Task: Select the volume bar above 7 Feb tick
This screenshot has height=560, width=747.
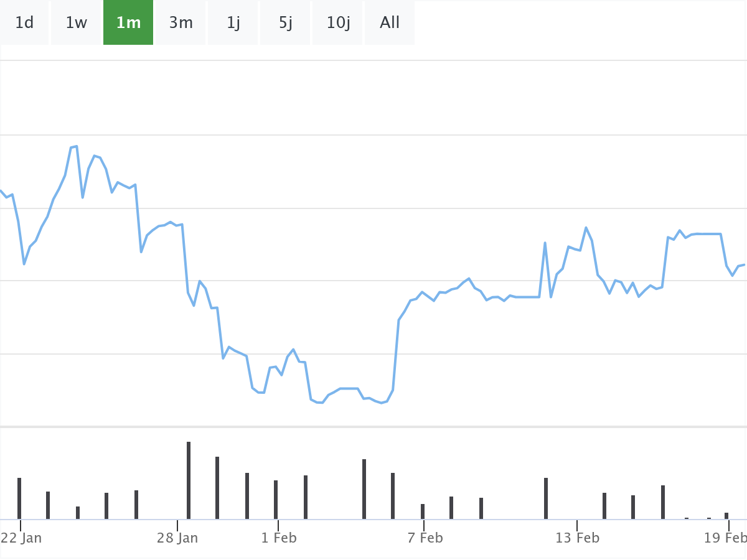Action: coord(423,511)
